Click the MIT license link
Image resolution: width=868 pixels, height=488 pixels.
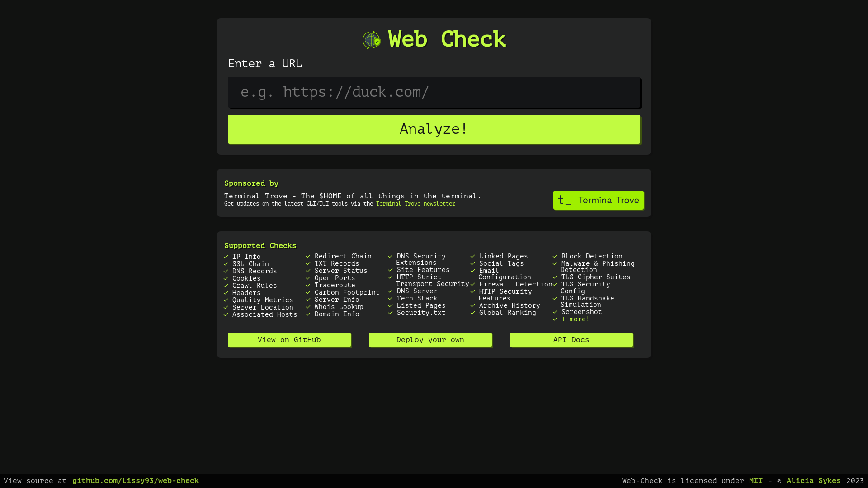[x=756, y=481]
